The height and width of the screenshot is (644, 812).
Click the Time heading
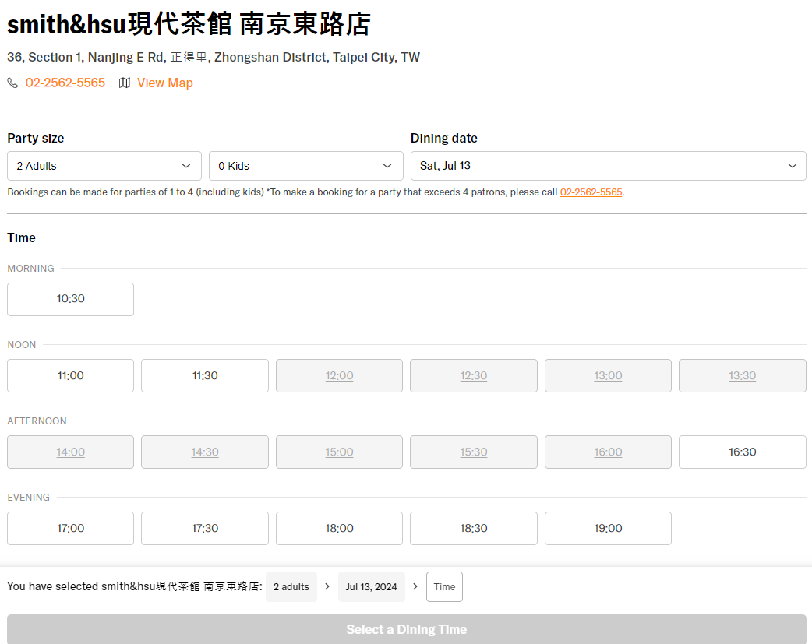point(21,238)
